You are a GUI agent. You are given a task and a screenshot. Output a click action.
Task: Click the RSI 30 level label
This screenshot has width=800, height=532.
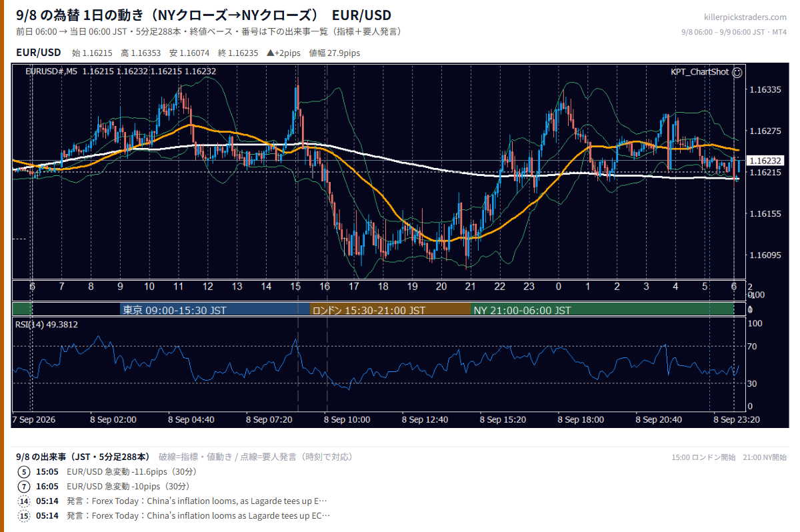tap(753, 383)
